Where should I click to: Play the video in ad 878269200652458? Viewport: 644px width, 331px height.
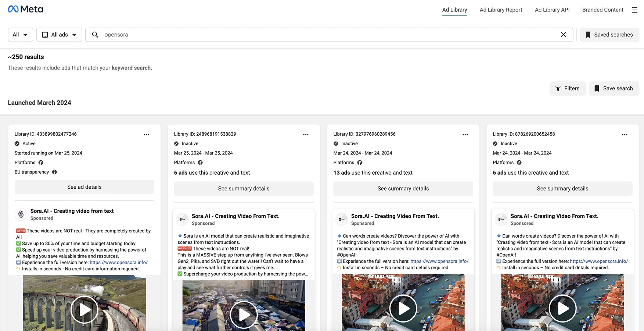coord(563,308)
